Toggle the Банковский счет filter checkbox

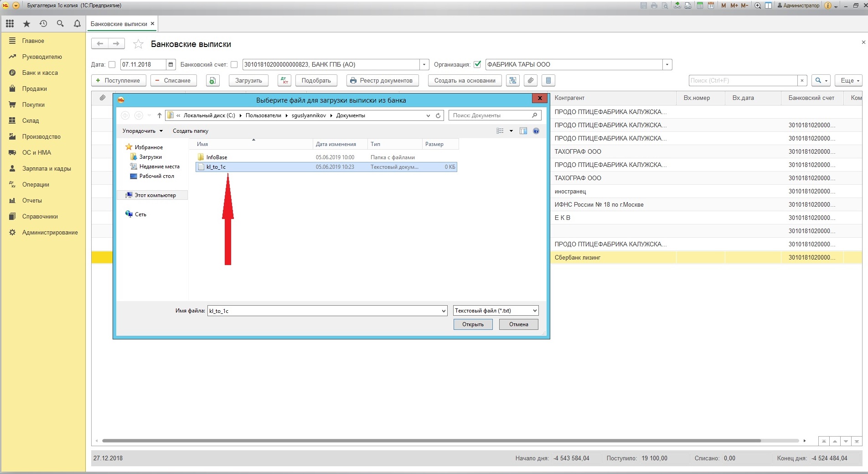(x=234, y=65)
